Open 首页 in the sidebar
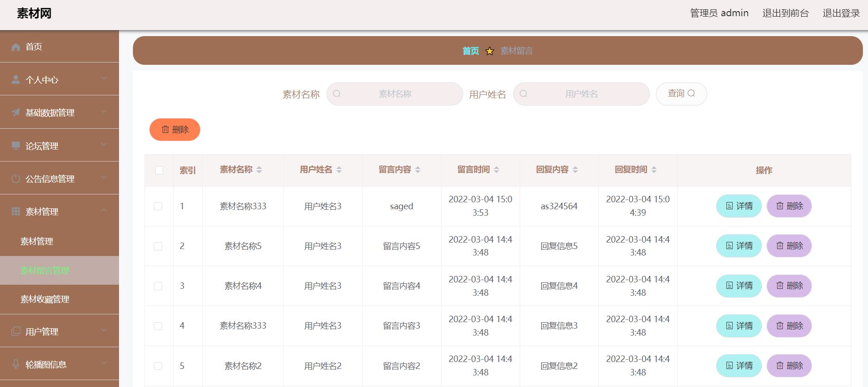 59,47
